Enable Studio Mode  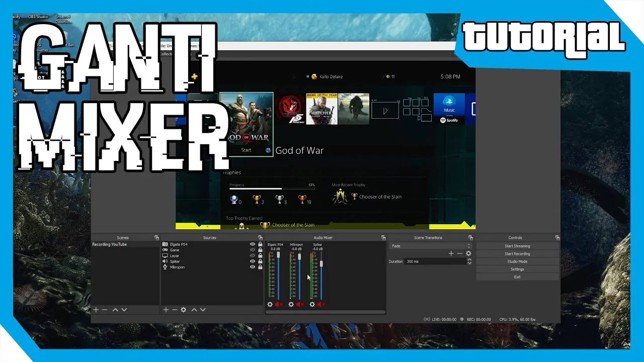[x=517, y=261]
